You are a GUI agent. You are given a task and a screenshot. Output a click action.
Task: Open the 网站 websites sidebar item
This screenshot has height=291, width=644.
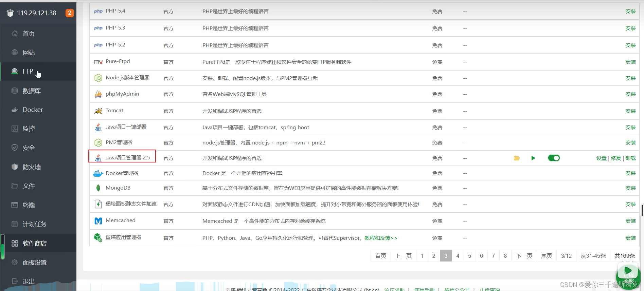(x=38, y=52)
